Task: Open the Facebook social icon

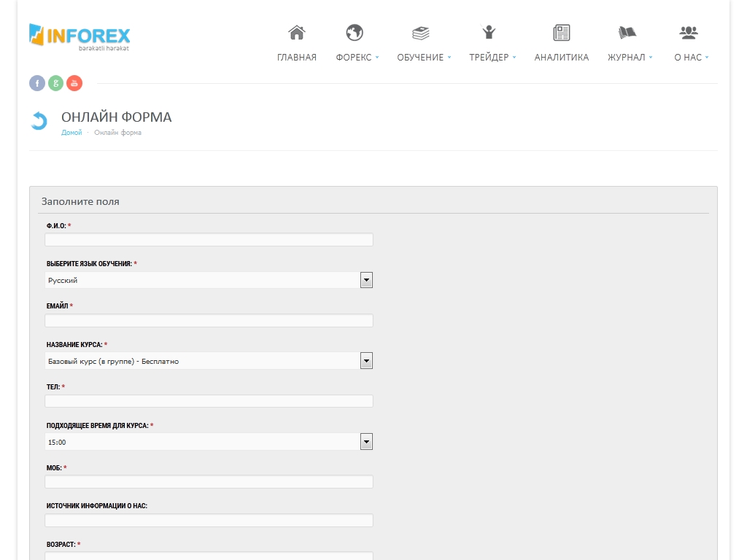Action: (x=37, y=83)
